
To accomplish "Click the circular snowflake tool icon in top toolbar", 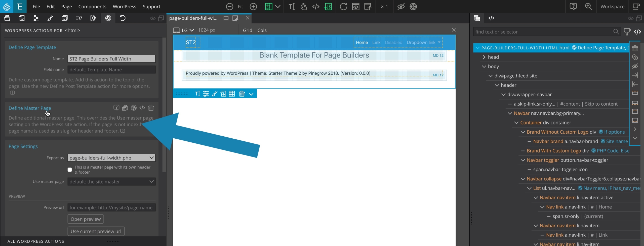I will (x=413, y=7).
